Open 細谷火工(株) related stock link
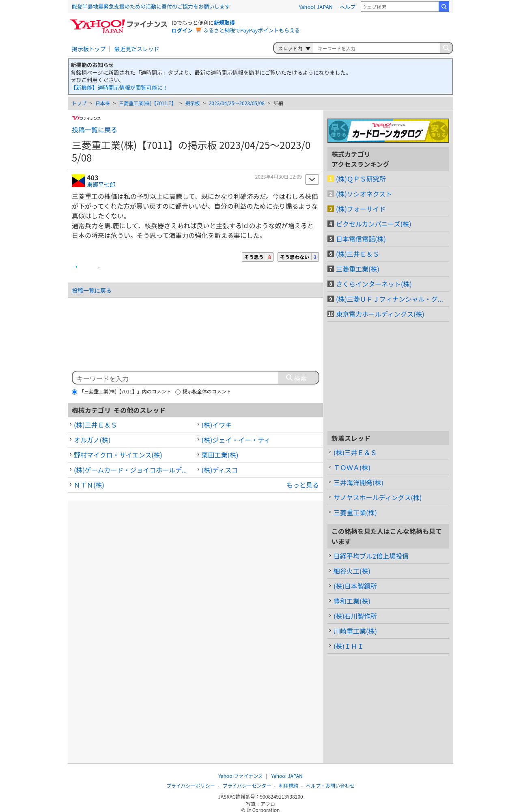Viewport: 521px width, 812px height. (x=352, y=571)
